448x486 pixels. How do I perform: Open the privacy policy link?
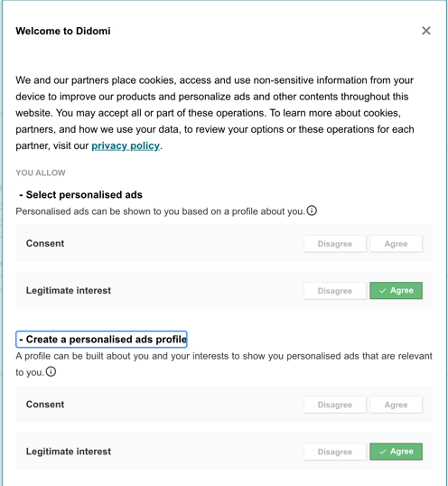[x=126, y=145]
